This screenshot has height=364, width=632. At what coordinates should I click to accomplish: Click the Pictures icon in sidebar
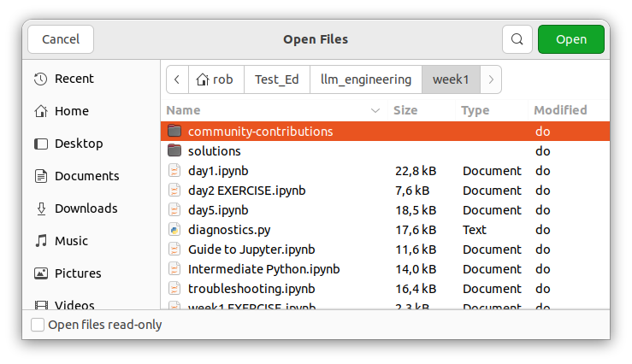coord(40,273)
